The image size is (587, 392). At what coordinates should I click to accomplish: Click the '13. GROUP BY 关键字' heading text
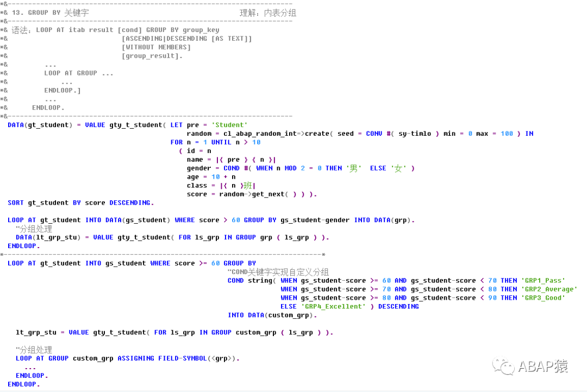(50, 12)
